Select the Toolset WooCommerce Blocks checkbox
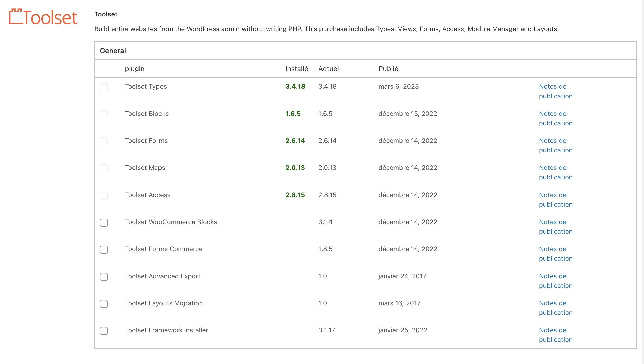 tap(104, 222)
